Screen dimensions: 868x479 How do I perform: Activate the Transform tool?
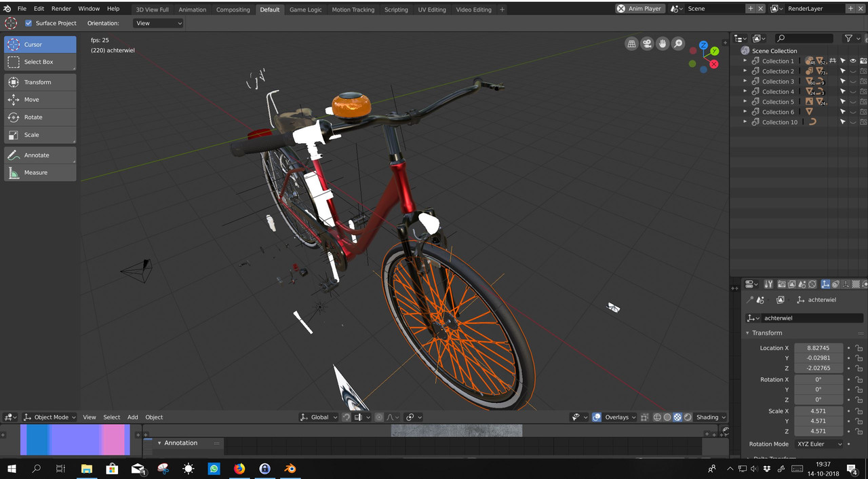[x=40, y=82]
